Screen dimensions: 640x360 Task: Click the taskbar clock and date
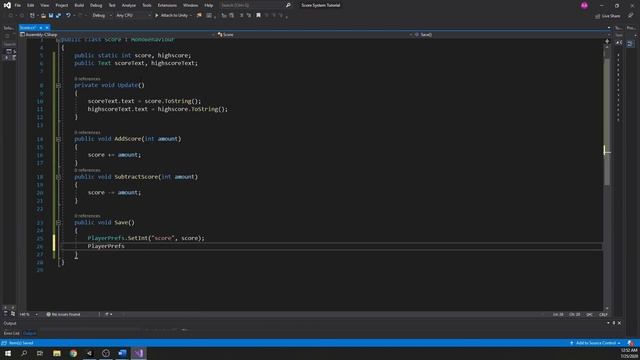tap(629, 353)
